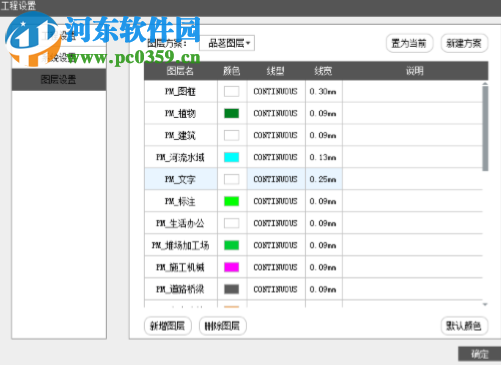The image size is (501, 365).
Task: Select the PM_施工机械 layer name cell
Action: (181, 267)
